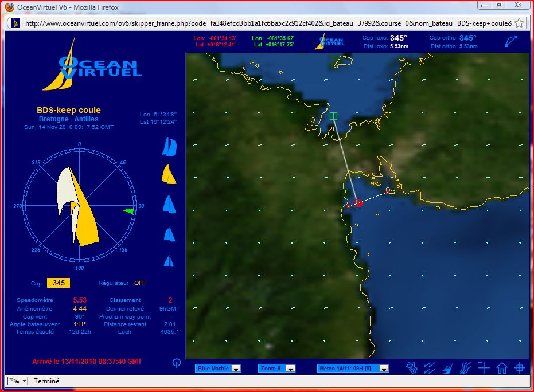Click the power icon beside the arrival message

pyautogui.click(x=177, y=363)
